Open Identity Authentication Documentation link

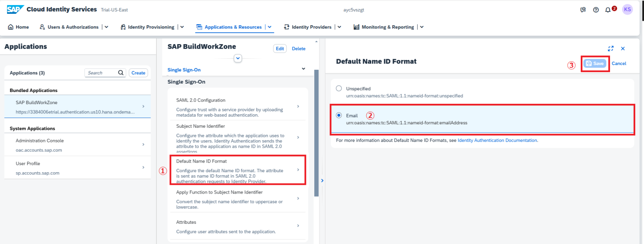point(497,140)
